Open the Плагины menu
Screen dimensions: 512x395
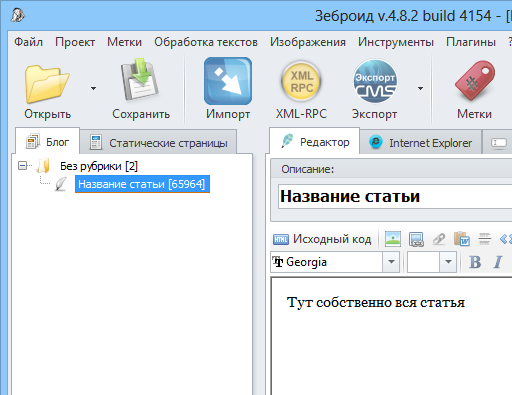tap(471, 42)
